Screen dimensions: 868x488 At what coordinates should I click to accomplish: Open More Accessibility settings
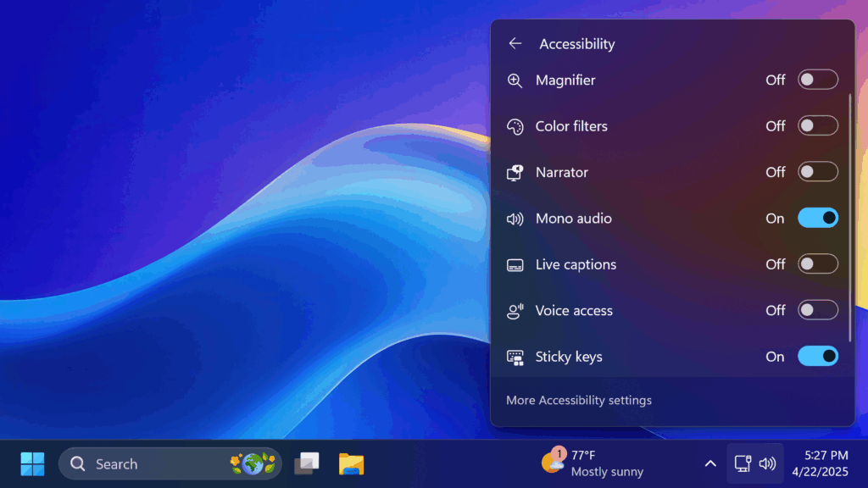tap(578, 400)
